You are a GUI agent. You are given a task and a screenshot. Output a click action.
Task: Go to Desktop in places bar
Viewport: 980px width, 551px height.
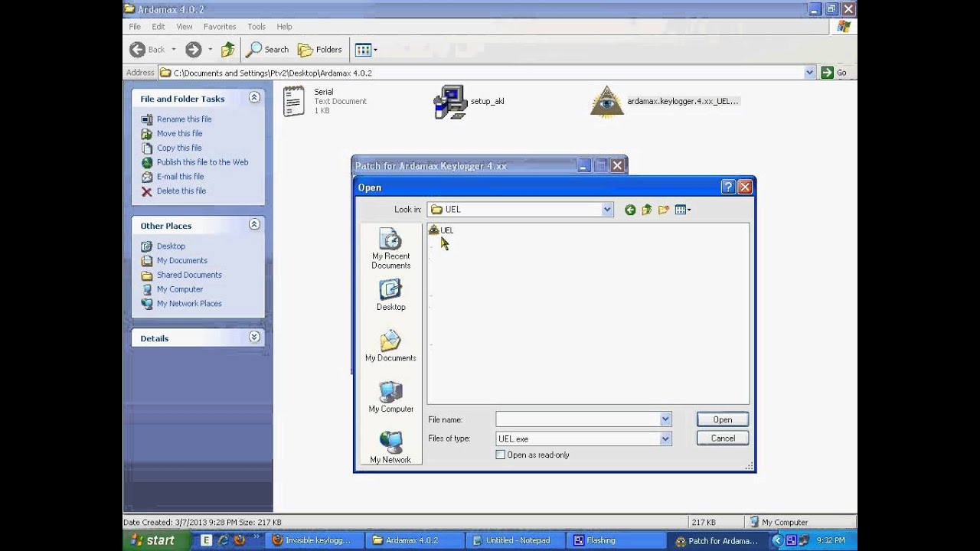[390, 295]
